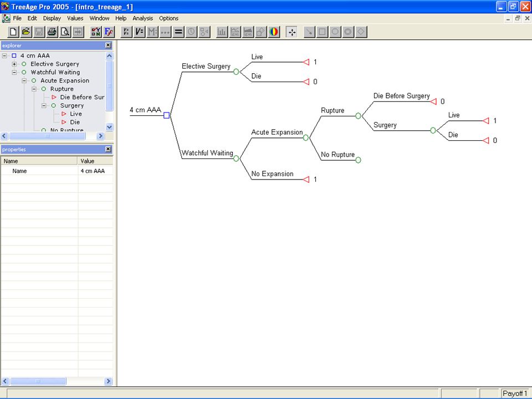This screenshot has height=399, width=532.
Task: Click the bold V= define variable icon
Action: pos(139,32)
